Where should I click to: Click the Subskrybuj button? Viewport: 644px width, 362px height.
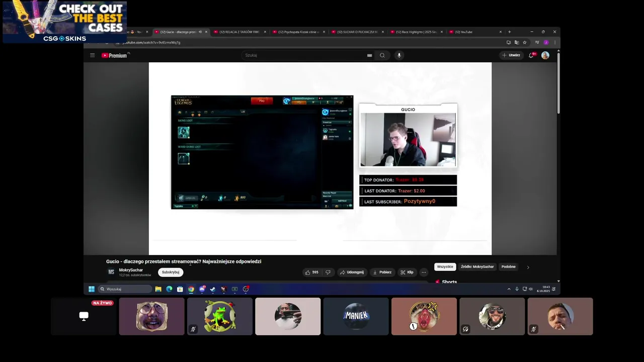click(171, 272)
